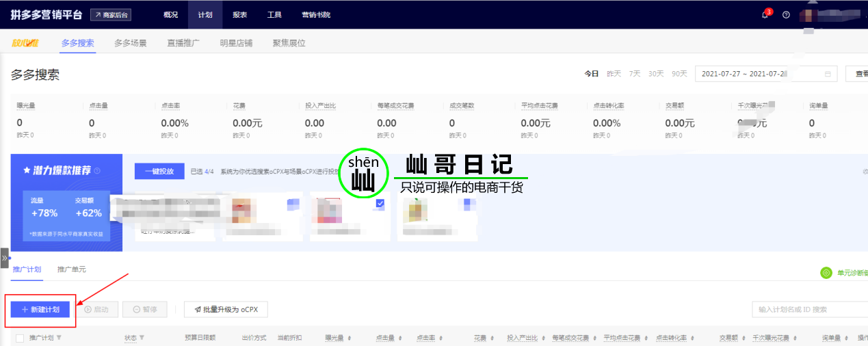This screenshot has width=868, height=346.
Task: Switch to the 明星店铺 tab
Action: point(236,42)
